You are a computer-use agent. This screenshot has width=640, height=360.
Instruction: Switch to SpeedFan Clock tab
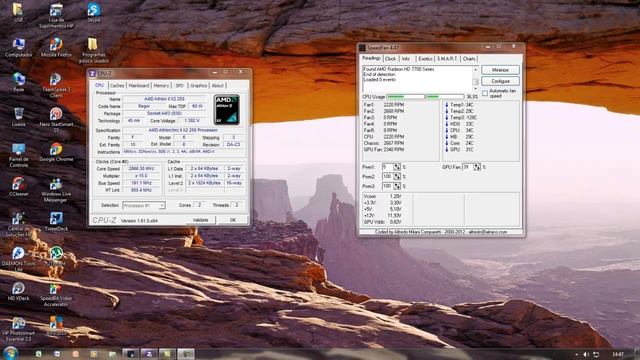click(391, 59)
